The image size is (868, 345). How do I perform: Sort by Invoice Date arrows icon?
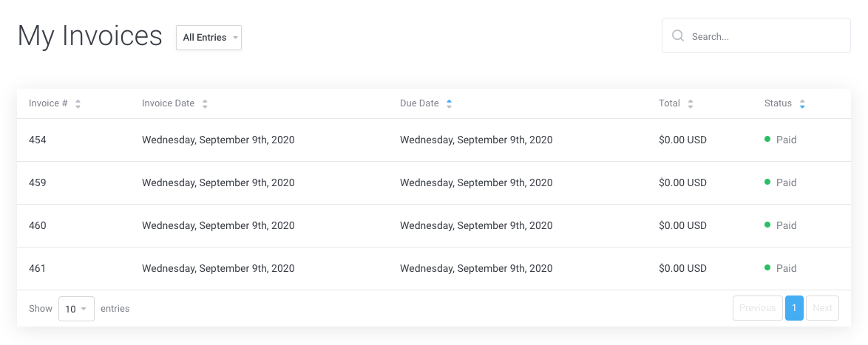point(205,104)
